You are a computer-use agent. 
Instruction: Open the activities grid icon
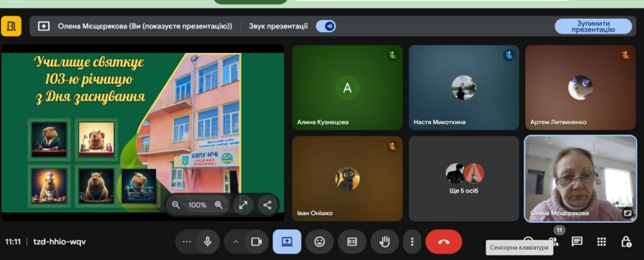click(x=601, y=242)
